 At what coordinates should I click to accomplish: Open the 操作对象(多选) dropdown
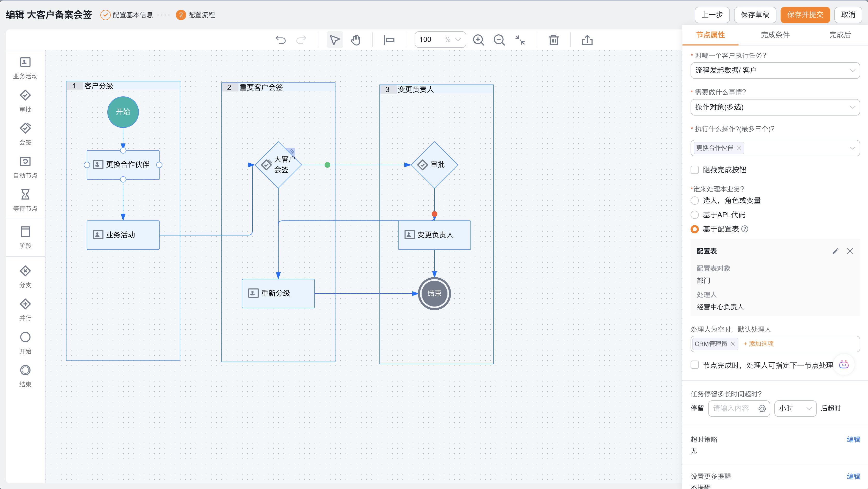(x=775, y=107)
